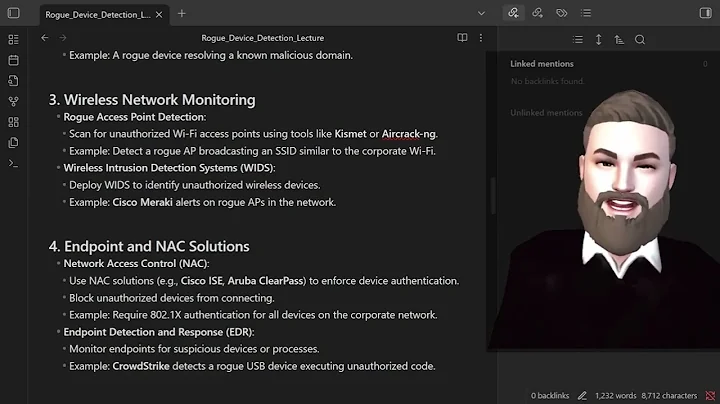Click the bold word Kismet
The image size is (720, 404).
click(x=350, y=134)
